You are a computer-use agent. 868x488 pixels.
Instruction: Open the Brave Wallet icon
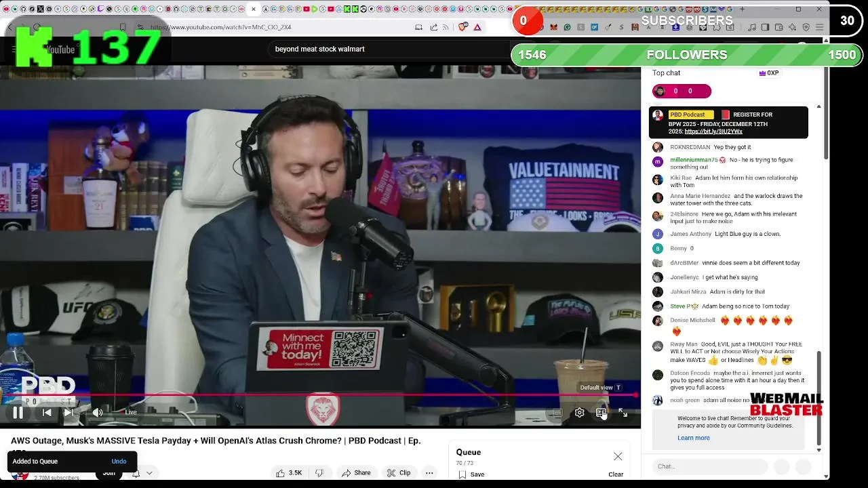coord(778,27)
